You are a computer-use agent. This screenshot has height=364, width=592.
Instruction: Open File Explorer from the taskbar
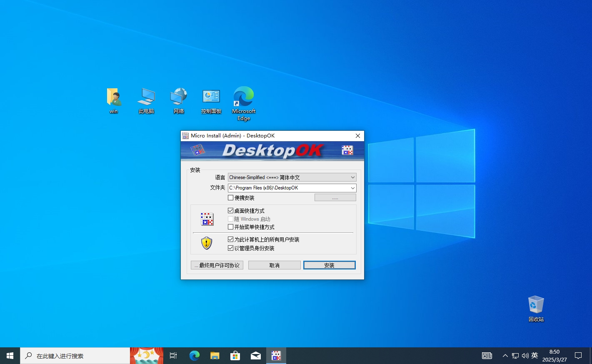(215, 356)
